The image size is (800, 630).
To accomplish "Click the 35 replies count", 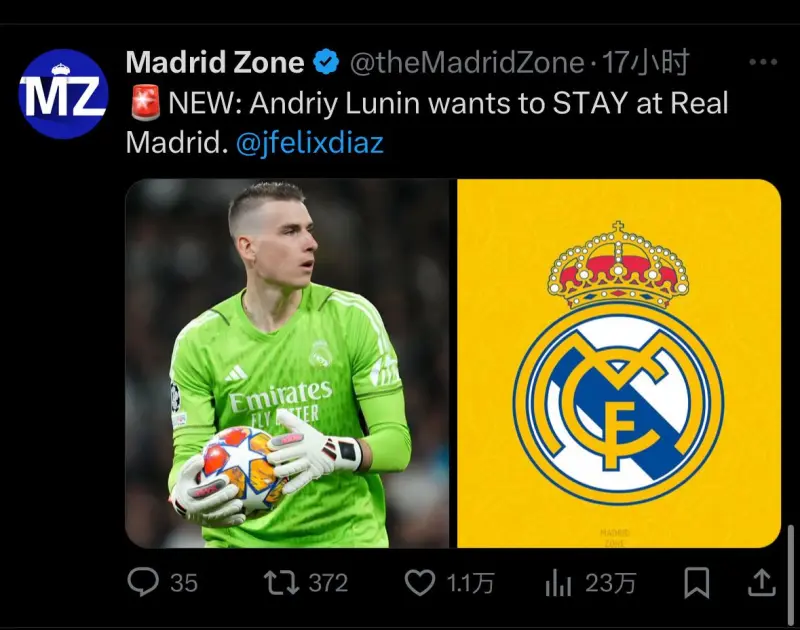I will (x=184, y=583).
